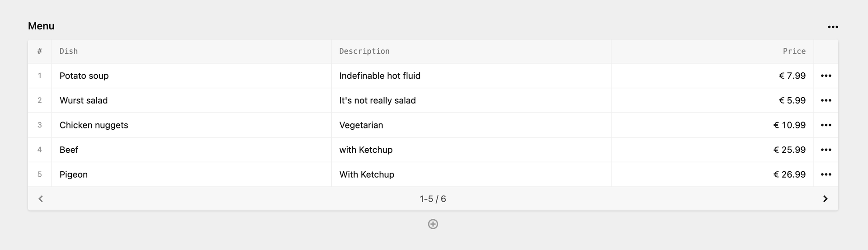This screenshot has height=250, width=868.
Task: Click the row number column header
Action: tap(40, 52)
